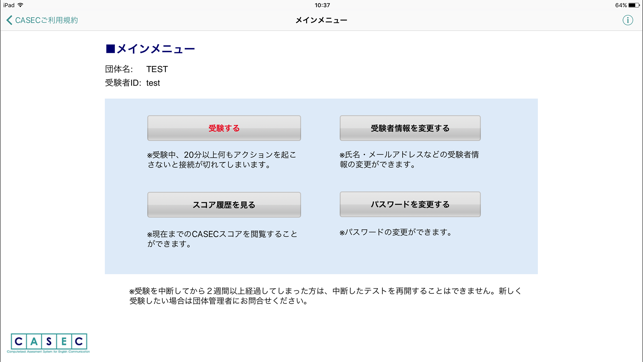Screen dimensions: 643x362
Task: Tap the back chevron beside CASECご利用規約
Action: pos(9,20)
